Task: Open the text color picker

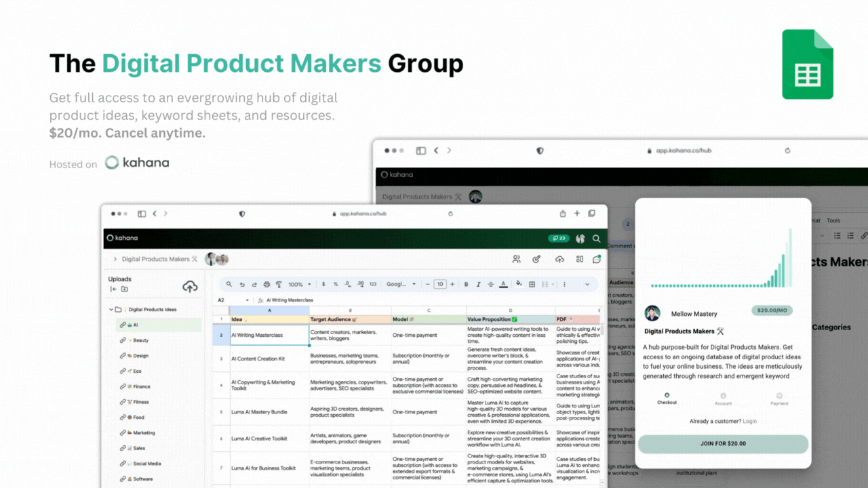Action: (x=503, y=285)
